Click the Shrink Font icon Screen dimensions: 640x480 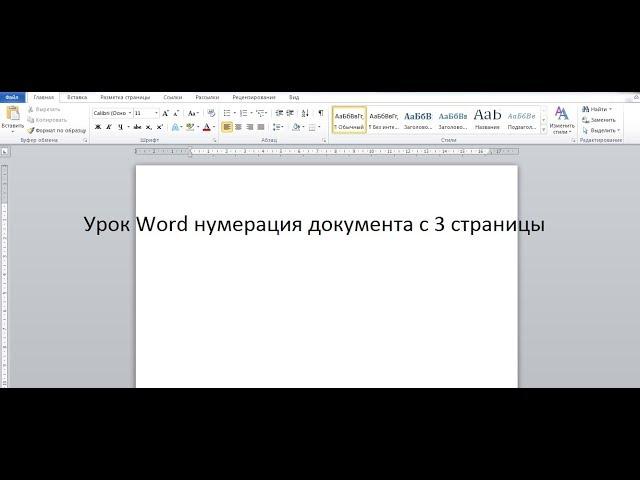(x=176, y=113)
